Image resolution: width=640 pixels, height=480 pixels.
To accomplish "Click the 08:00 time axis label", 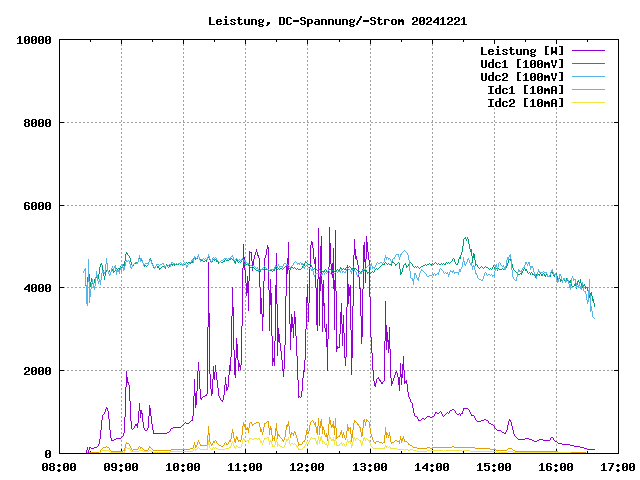I will tap(59, 467).
